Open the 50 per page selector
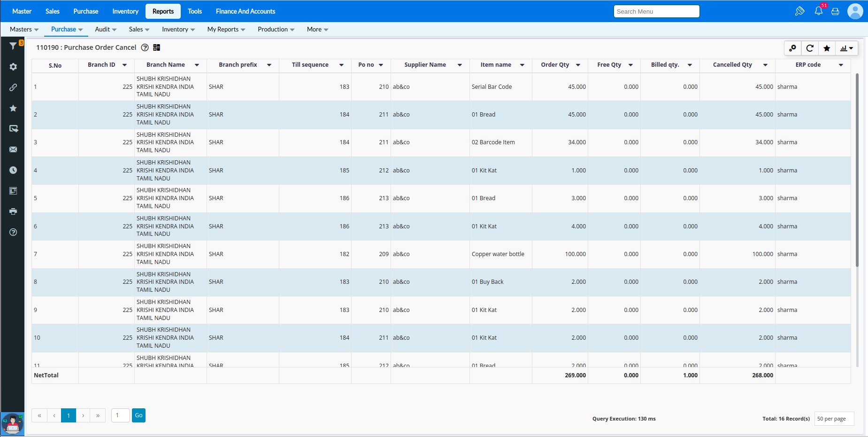 click(834, 419)
